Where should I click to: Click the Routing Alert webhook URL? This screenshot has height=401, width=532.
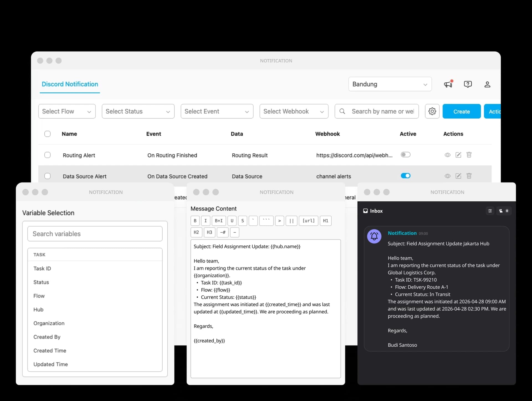click(354, 155)
